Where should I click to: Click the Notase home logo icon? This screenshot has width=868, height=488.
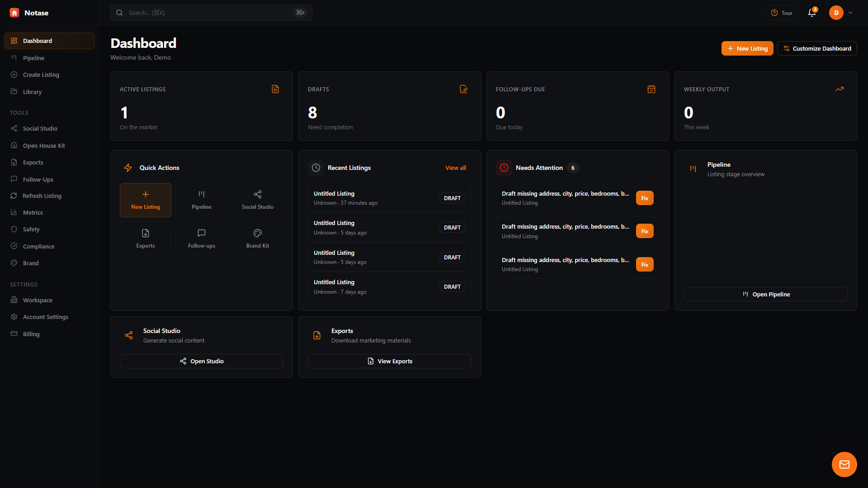click(14, 13)
